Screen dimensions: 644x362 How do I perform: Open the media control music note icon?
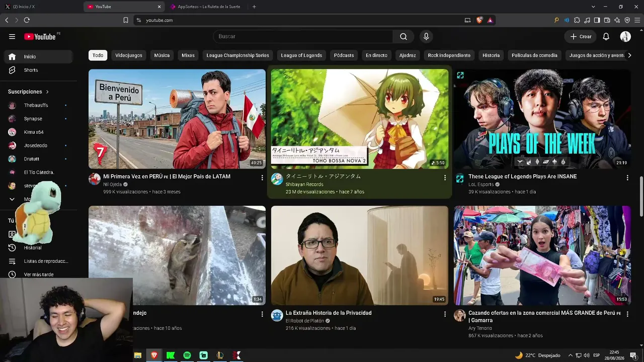pyautogui.click(x=587, y=20)
